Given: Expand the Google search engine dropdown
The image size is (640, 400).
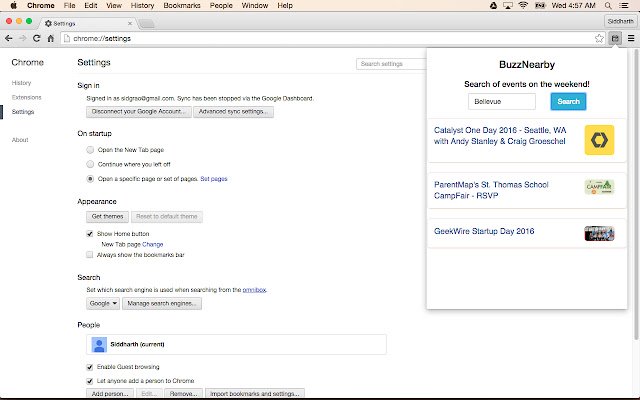Looking at the screenshot, I should (103, 303).
